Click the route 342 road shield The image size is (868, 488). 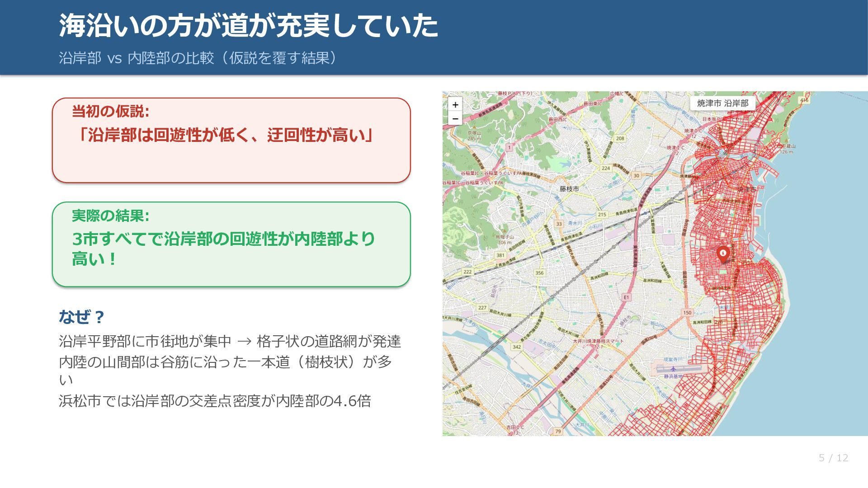pyautogui.click(x=517, y=347)
